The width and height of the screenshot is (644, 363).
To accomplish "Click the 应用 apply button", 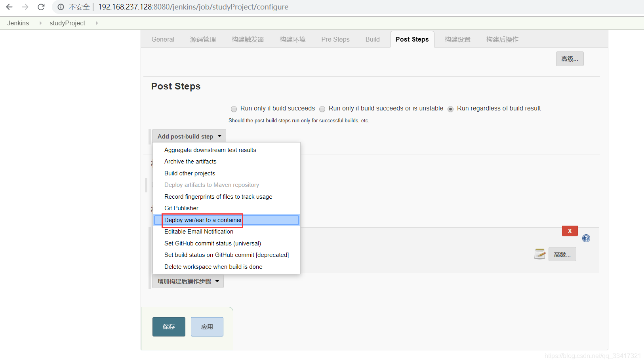I will point(207,327).
